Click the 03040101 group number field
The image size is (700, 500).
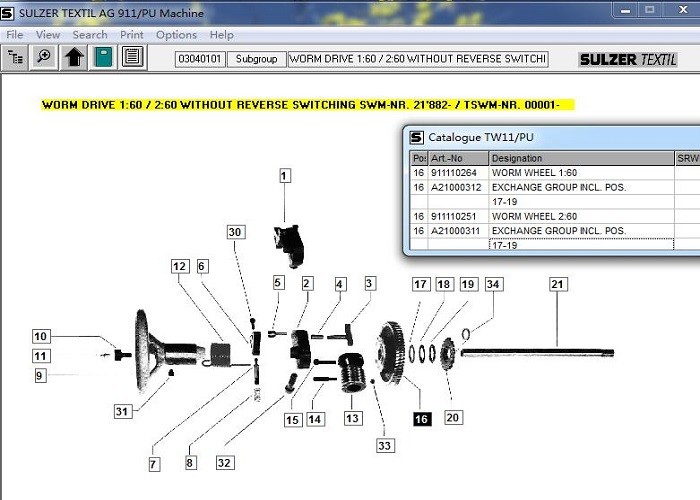coord(200,59)
